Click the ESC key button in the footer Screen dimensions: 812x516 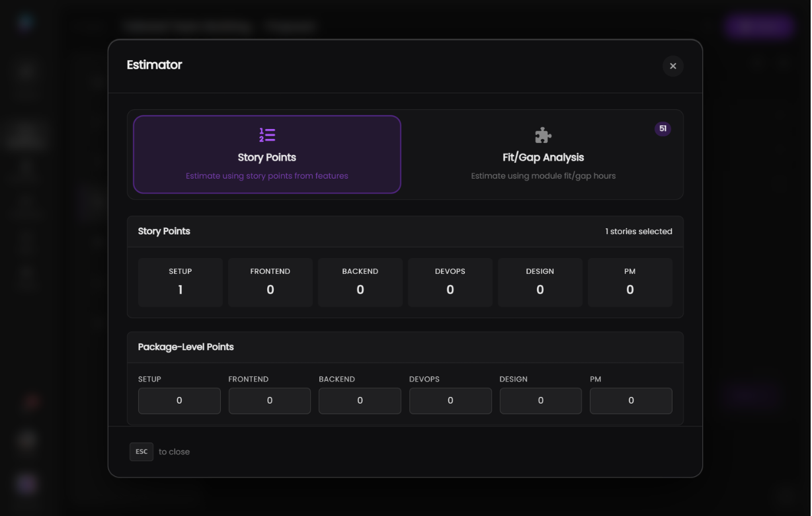pyautogui.click(x=141, y=452)
